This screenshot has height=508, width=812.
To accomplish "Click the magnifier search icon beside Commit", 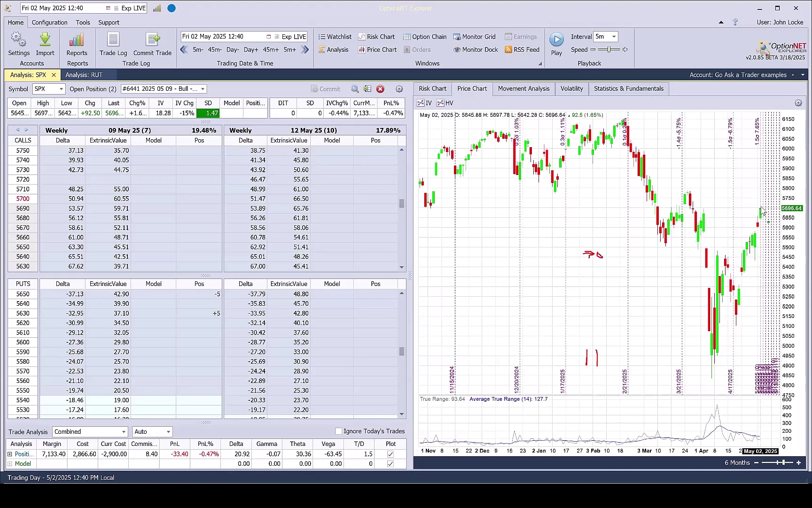I will click(355, 89).
